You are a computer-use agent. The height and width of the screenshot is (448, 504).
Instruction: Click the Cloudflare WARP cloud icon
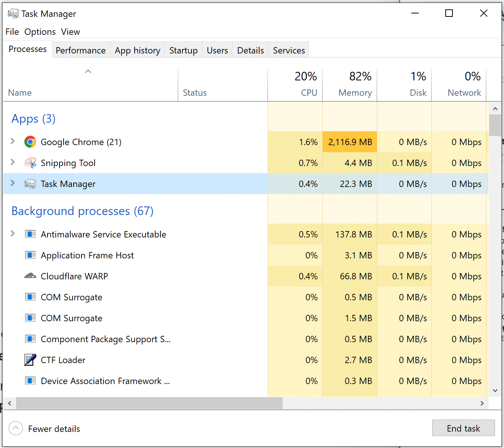click(30, 276)
